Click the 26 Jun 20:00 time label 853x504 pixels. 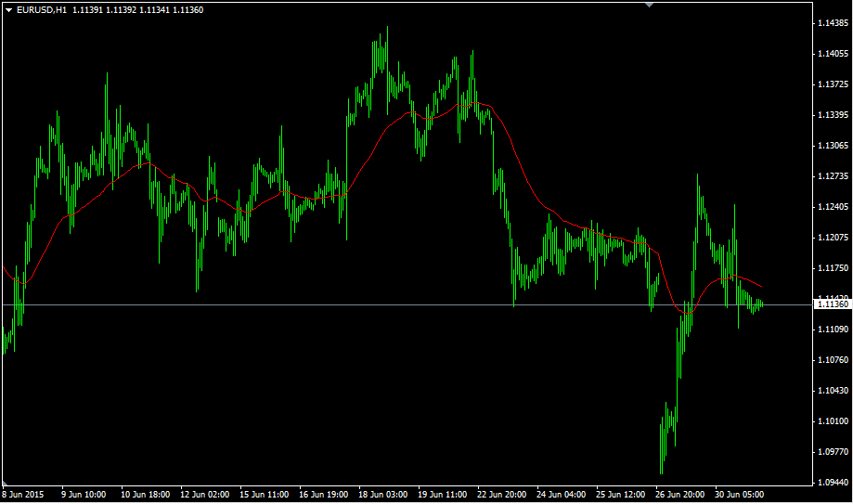tap(680, 495)
